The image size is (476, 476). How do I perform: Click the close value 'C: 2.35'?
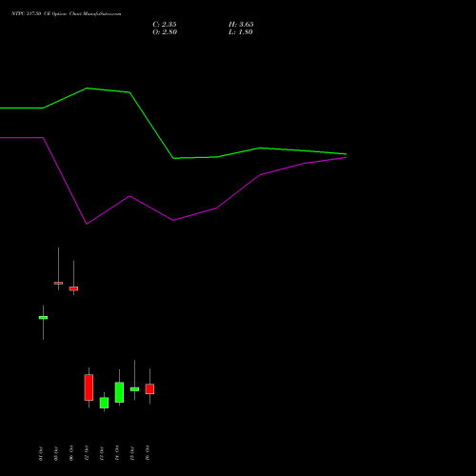pos(165,25)
